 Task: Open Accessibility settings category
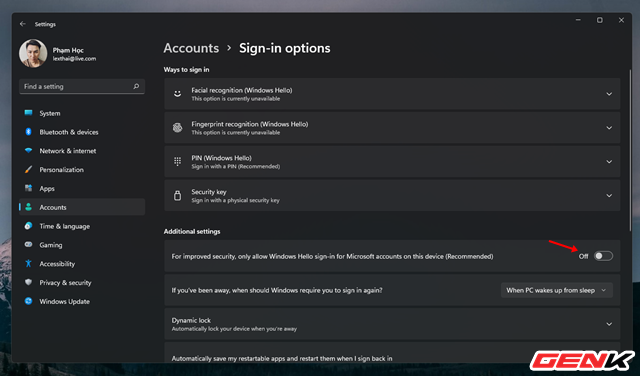pos(82,263)
